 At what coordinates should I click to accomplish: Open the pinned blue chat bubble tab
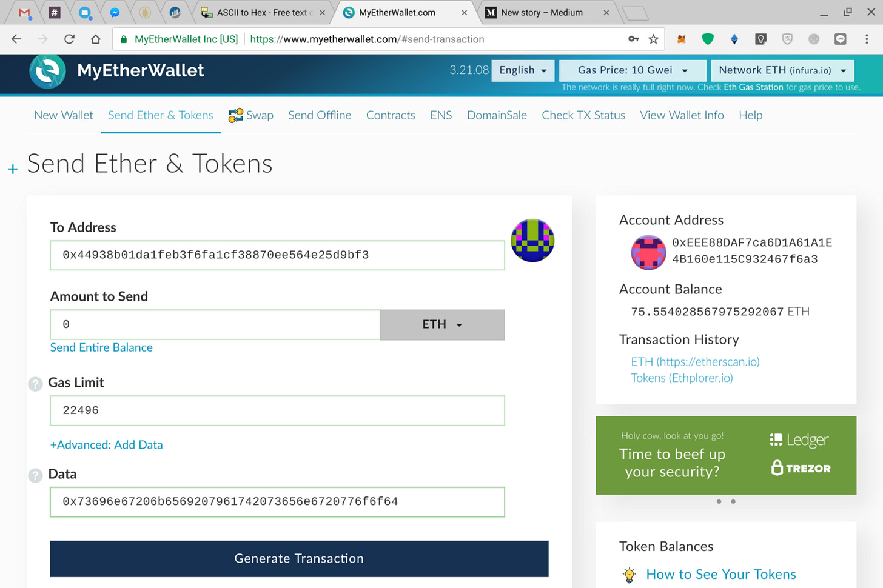click(85, 12)
